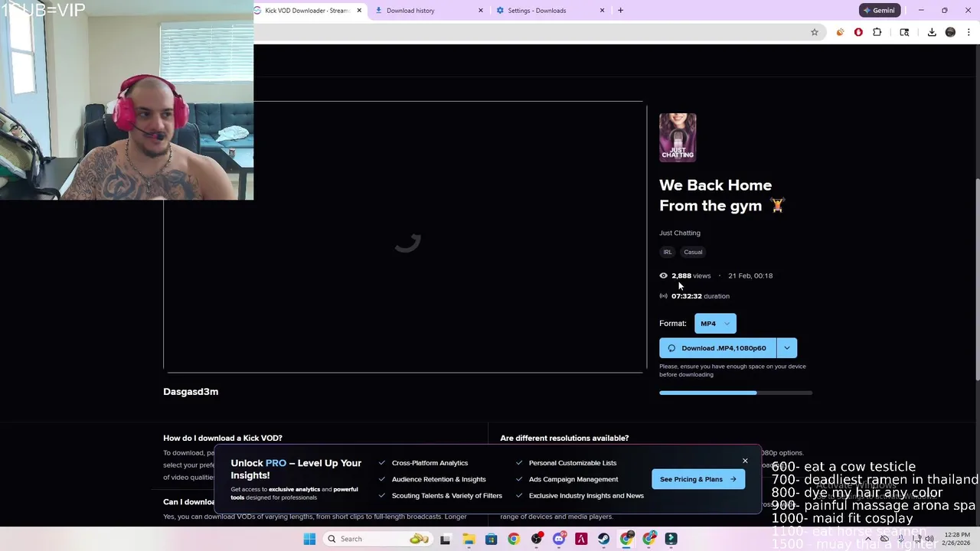Open the Chrome three-dot menu
This screenshot has width=980, height=551.
969,32
